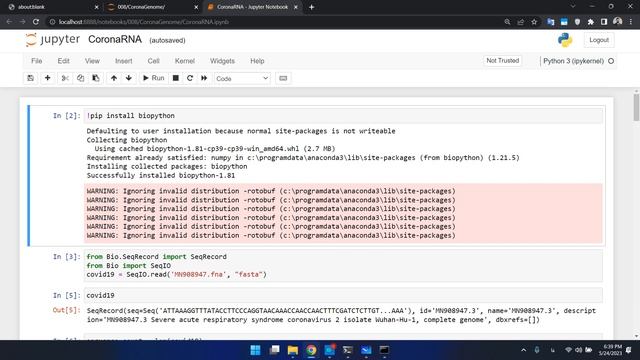
Task: Cut selected cells with the scissors icon
Action: [x=65, y=78]
